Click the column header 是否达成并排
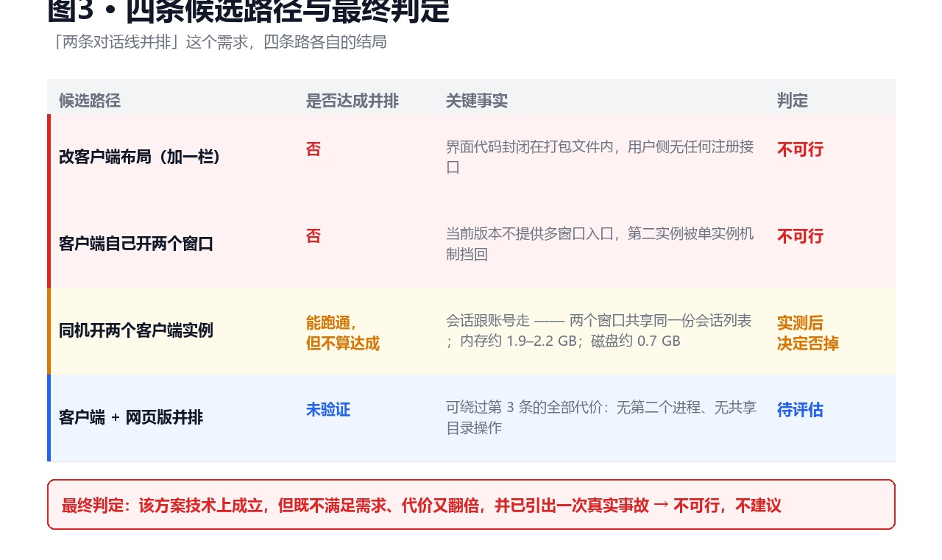Screen dimensions: 942x560 (x=353, y=101)
